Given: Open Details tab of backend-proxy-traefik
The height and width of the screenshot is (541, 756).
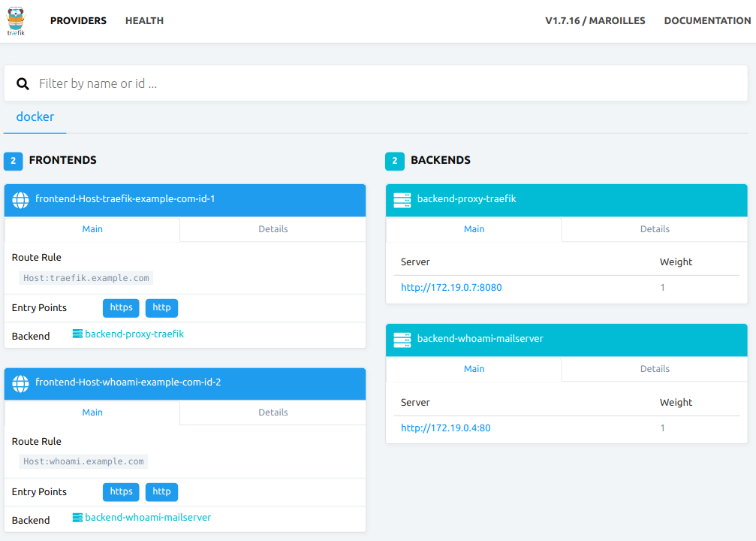Looking at the screenshot, I should point(655,229).
